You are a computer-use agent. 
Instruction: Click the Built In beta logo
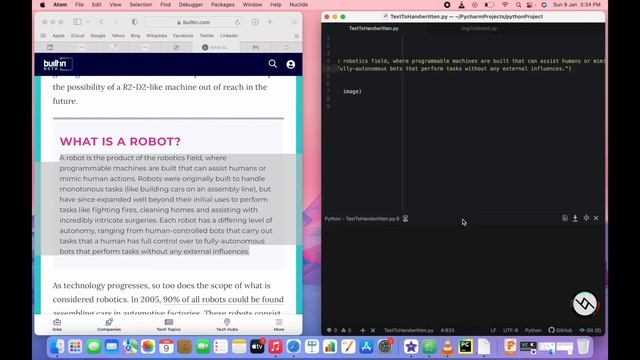pos(58,64)
